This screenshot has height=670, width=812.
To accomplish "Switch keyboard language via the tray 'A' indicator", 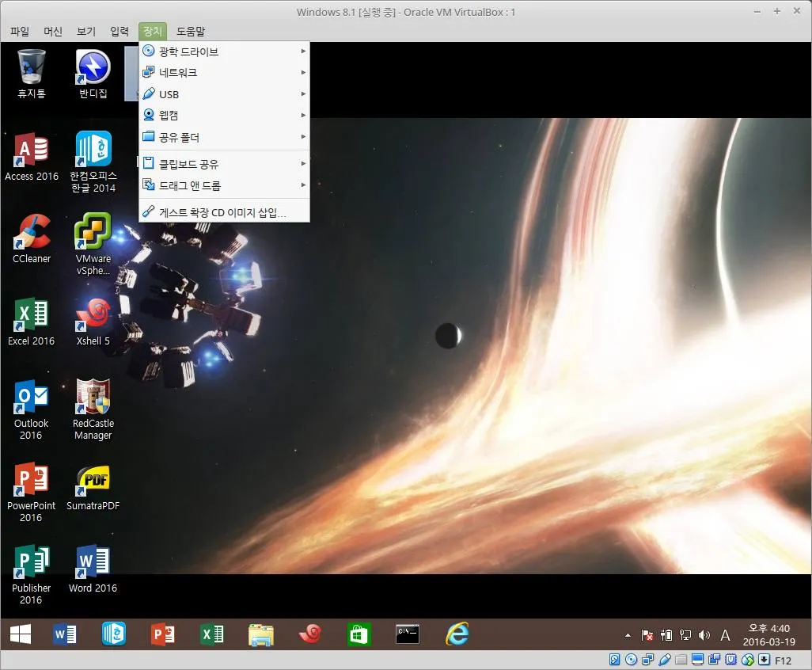I will click(x=725, y=634).
